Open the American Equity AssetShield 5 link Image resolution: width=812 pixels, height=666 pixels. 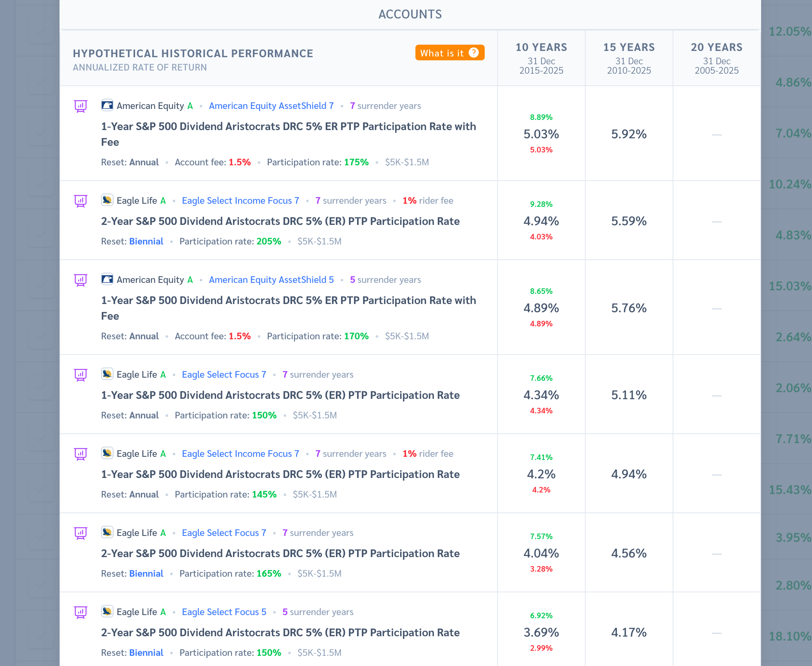[x=271, y=280]
